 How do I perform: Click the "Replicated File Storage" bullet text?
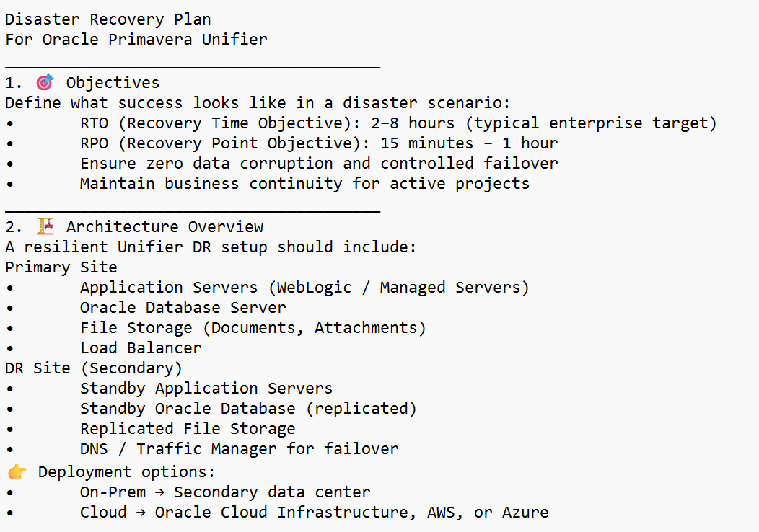tap(188, 428)
